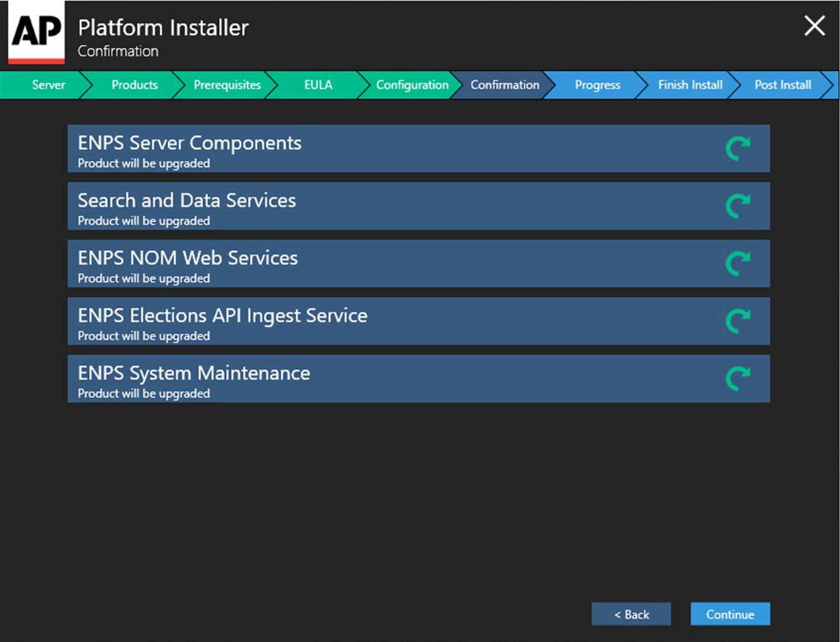Image resolution: width=840 pixels, height=642 pixels.
Task: Click the < Back button
Action: 631,614
